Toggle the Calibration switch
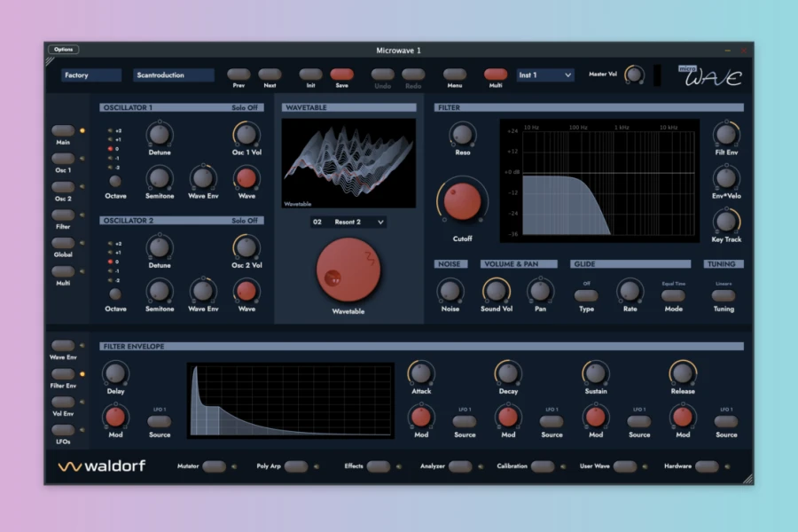Image resolution: width=798 pixels, height=532 pixels. (x=543, y=465)
